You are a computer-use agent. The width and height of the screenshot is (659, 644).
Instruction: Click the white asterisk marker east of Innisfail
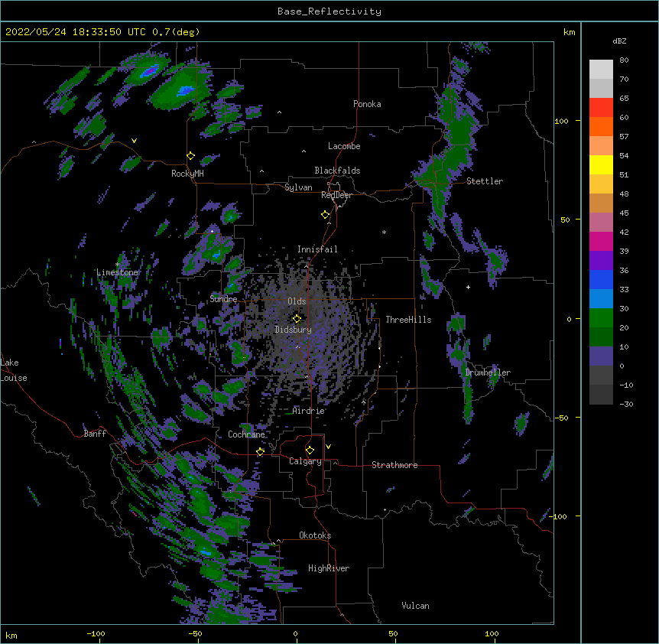click(384, 232)
